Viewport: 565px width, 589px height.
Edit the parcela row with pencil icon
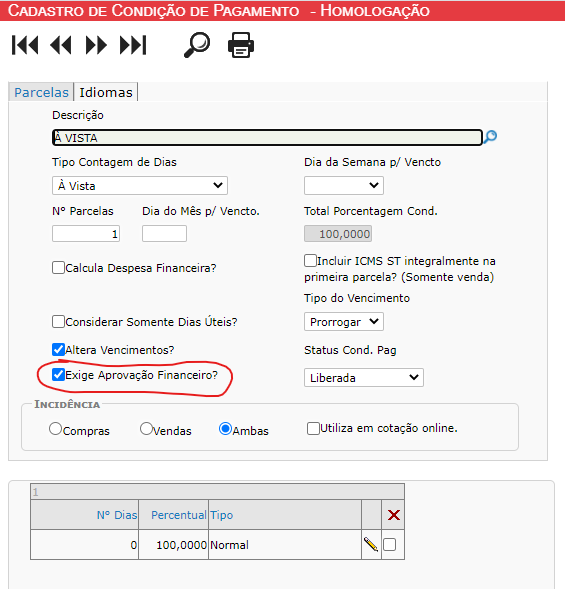[x=371, y=544]
